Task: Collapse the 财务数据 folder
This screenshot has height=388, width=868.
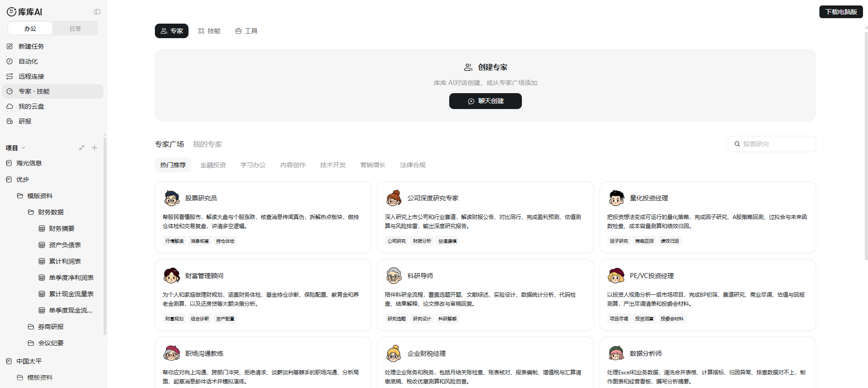Action: click(x=31, y=212)
